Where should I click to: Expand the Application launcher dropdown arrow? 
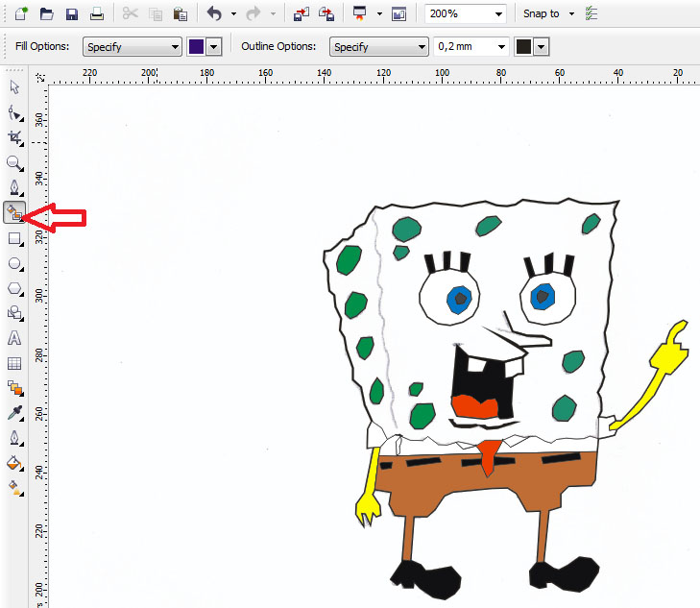[379, 13]
